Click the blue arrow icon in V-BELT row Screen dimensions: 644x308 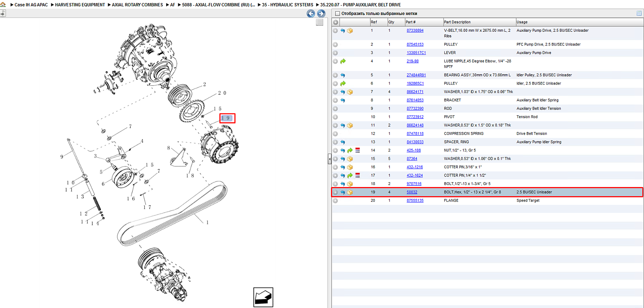tap(343, 31)
